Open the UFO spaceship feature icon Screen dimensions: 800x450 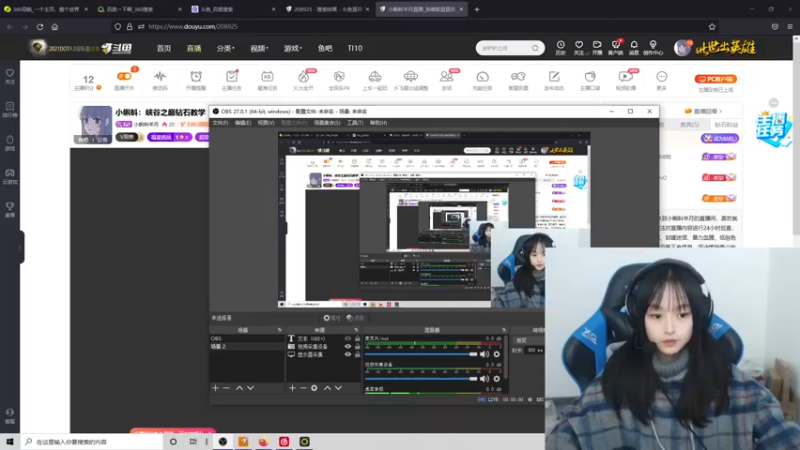tap(411, 77)
